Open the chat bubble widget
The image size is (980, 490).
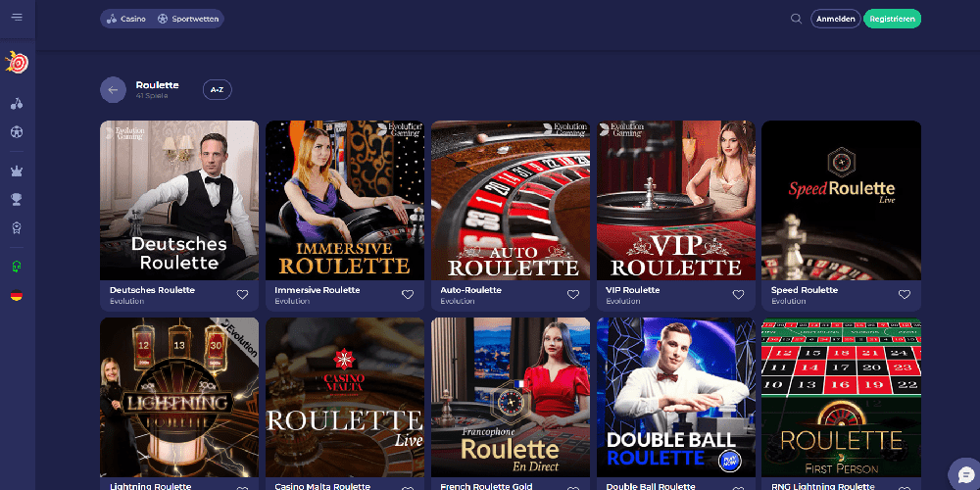click(963, 473)
